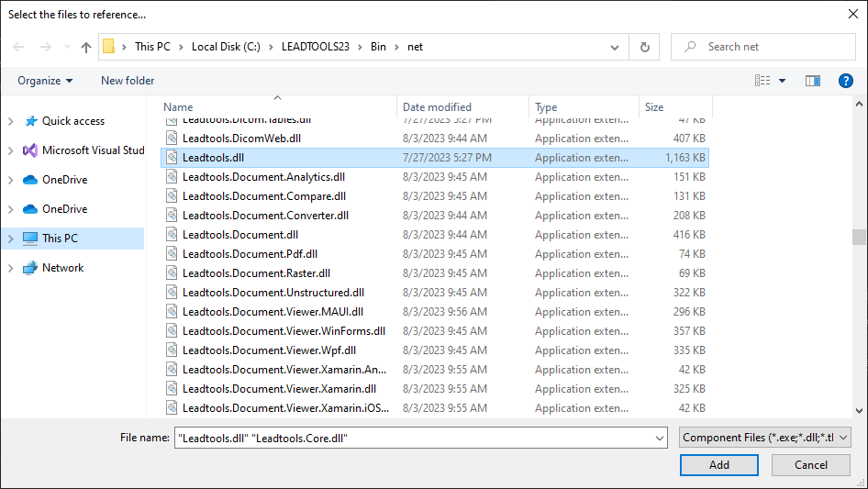This screenshot has height=489, width=868.
Task: Click the dll icon of Leadtools.dll
Action: [172, 158]
